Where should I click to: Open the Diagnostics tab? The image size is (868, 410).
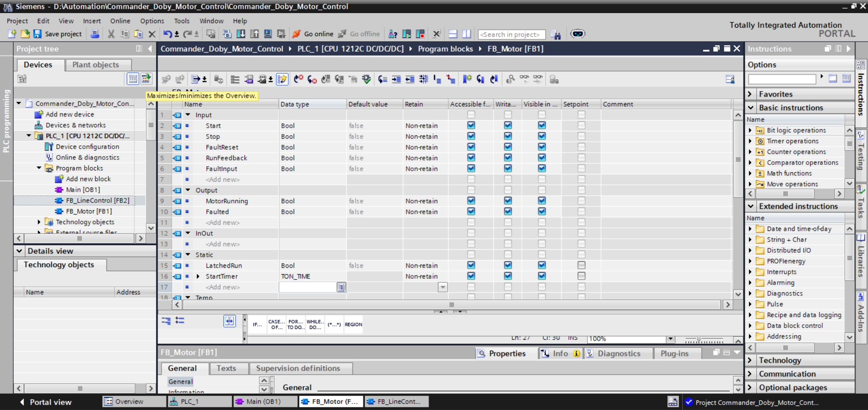619,353
